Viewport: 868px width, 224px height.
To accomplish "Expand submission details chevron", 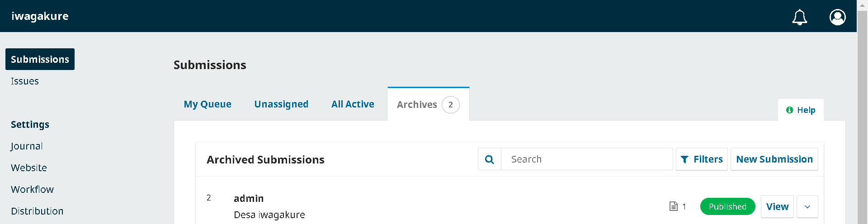I will click(x=807, y=207).
